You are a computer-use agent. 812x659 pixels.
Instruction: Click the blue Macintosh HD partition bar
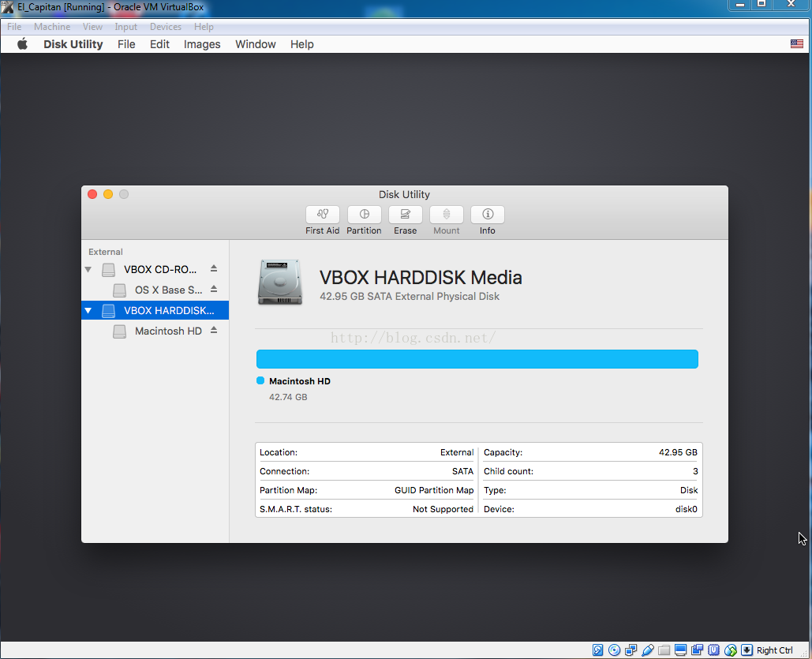[477, 359]
